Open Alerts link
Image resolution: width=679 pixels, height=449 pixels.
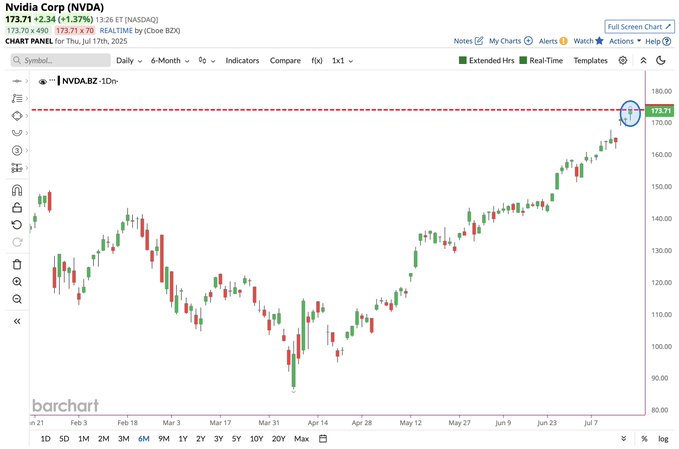click(553, 41)
